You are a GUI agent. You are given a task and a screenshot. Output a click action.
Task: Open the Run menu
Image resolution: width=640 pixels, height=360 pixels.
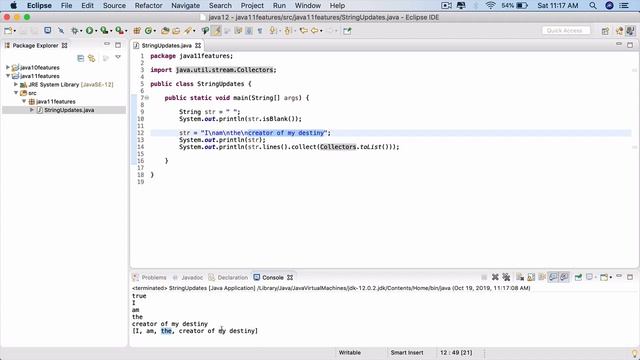(x=279, y=6)
